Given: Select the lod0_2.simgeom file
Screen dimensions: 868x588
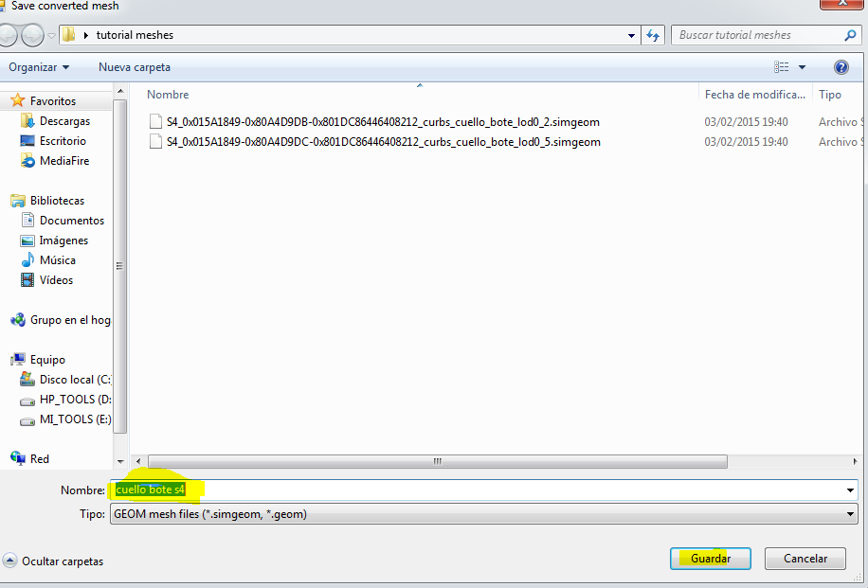Looking at the screenshot, I should point(383,122).
